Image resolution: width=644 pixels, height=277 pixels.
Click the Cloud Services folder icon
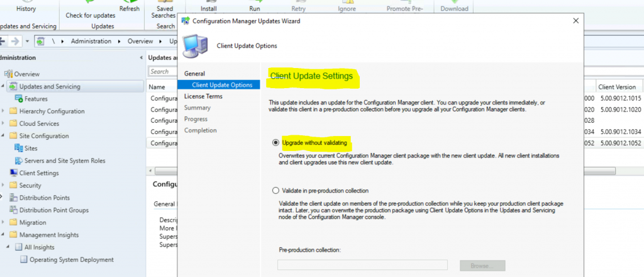[14, 123]
